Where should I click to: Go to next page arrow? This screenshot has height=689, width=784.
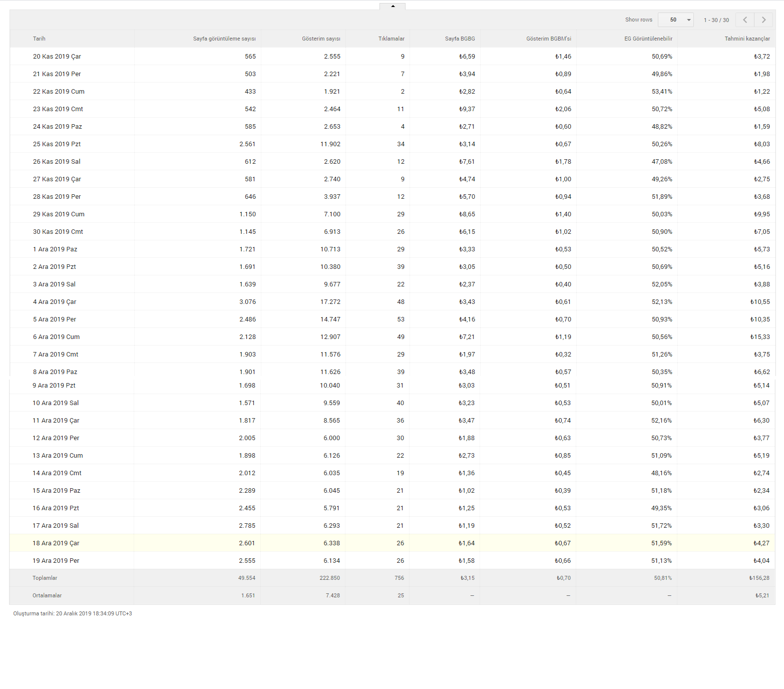(x=763, y=20)
